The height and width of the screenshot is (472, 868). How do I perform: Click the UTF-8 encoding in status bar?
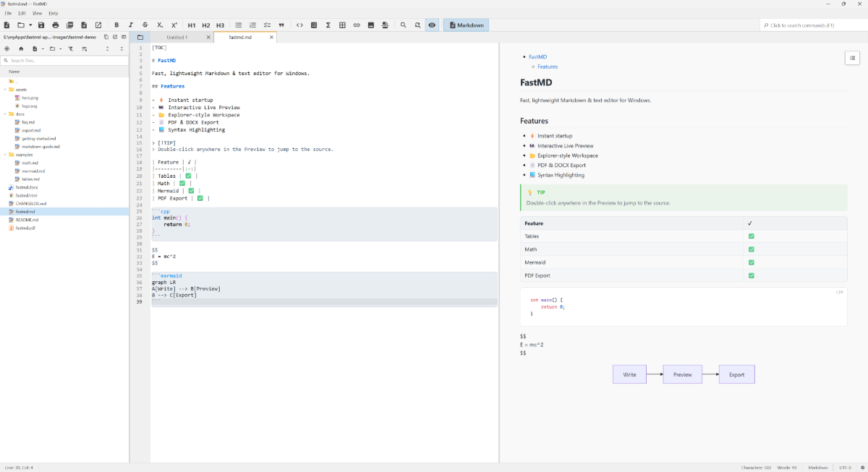click(x=845, y=468)
